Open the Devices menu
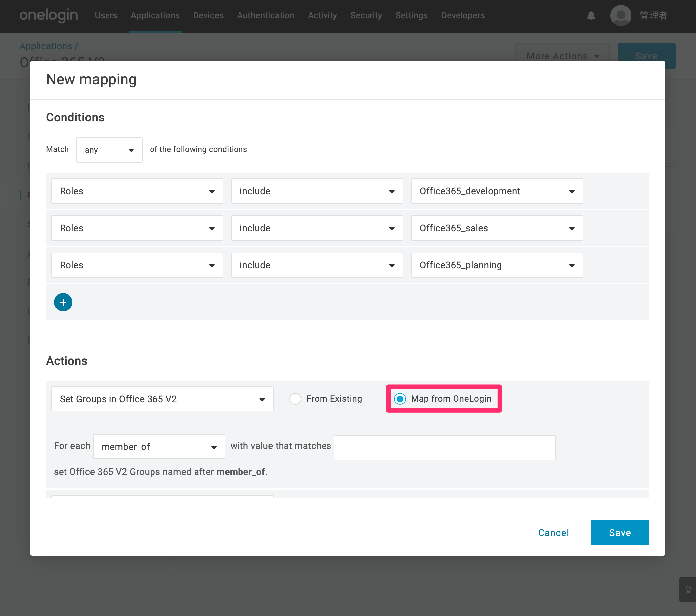696x616 pixels. click(208, 15)
